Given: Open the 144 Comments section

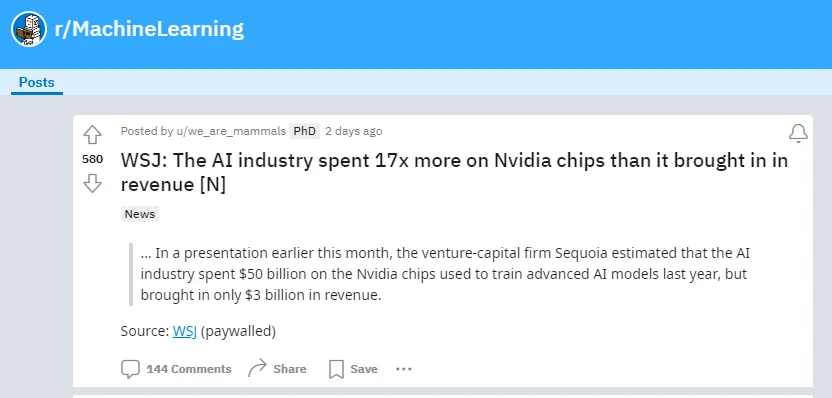Looking at the screenshot, I should (189, 369).
